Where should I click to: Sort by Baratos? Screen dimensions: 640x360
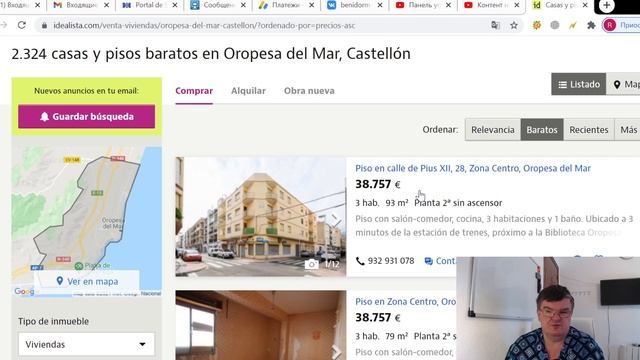tap(542, 130)
